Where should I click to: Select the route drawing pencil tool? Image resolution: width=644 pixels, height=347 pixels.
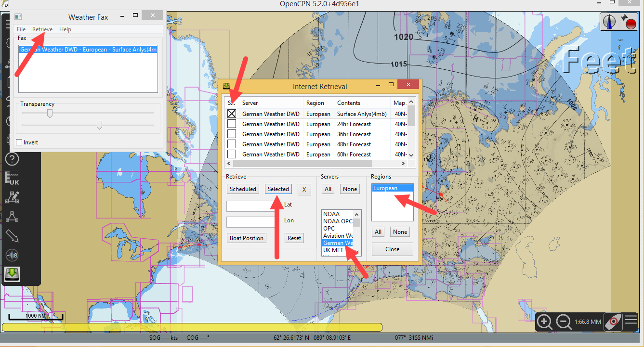[12, 197]
